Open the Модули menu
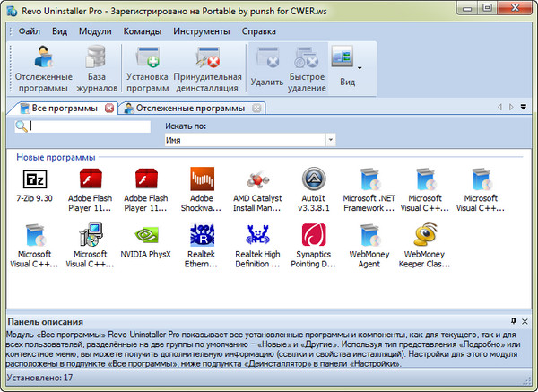 click(x=95, y=31)
